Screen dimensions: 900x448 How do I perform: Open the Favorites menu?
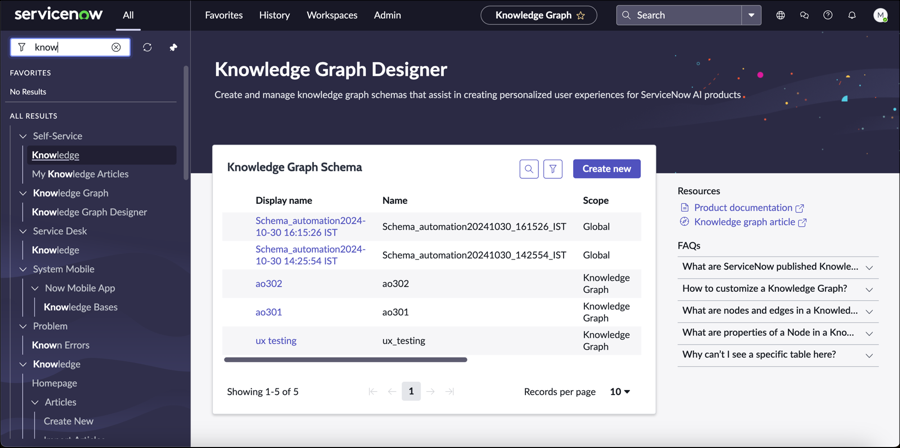pyautogui.click(x=224, y=15)
